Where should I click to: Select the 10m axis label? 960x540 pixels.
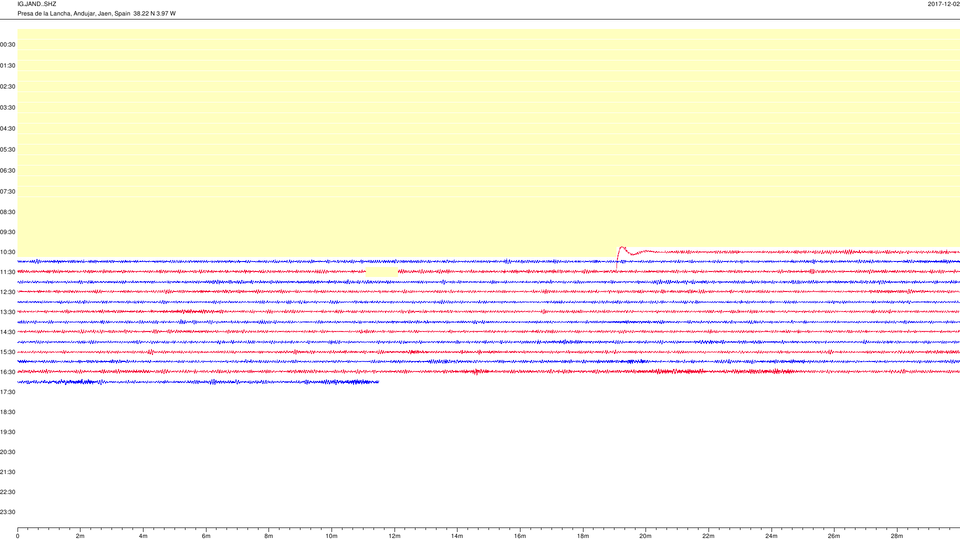[331, 536]
